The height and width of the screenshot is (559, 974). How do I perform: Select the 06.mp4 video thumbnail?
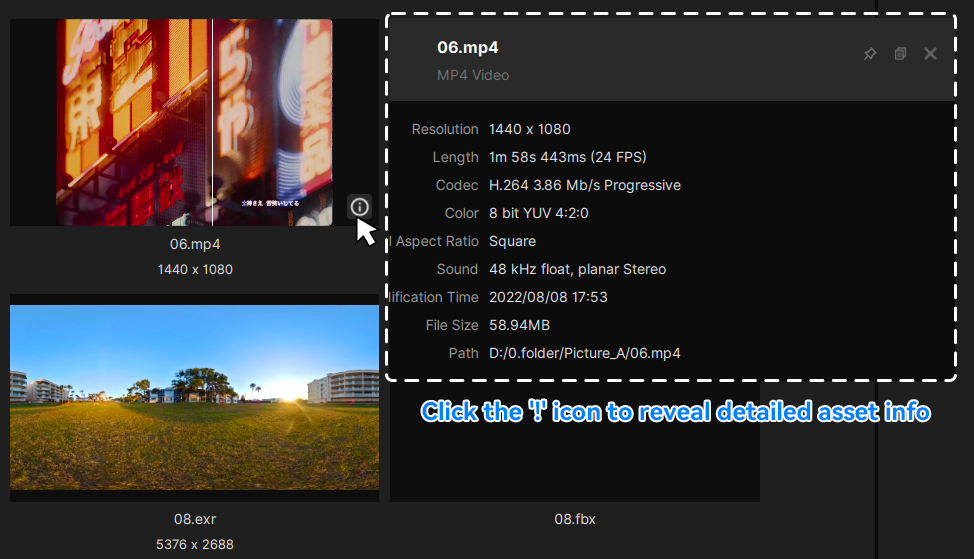click(194, 122)
